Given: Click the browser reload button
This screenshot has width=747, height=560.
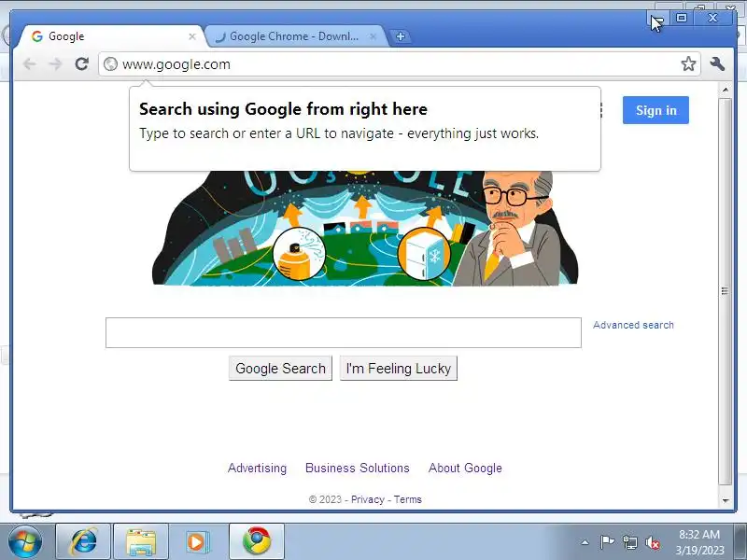Looking at the screenshot, I should (82, 63).
